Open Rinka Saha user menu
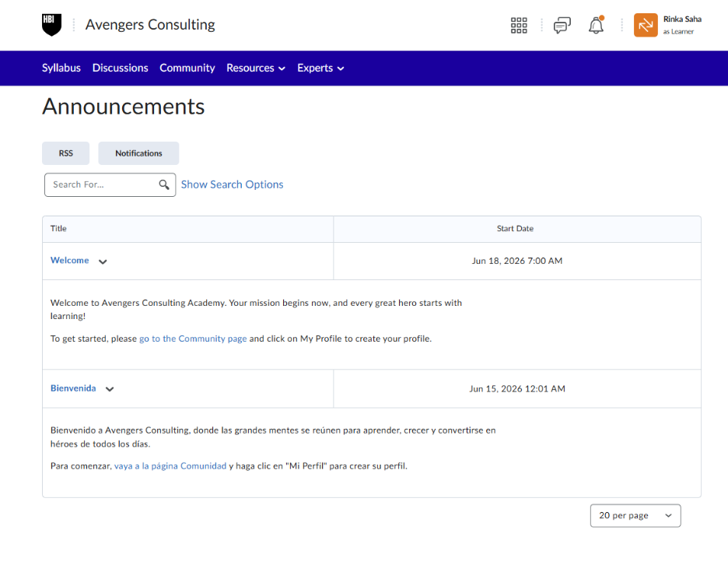This screenshot has height=586, width=728. 667,25
